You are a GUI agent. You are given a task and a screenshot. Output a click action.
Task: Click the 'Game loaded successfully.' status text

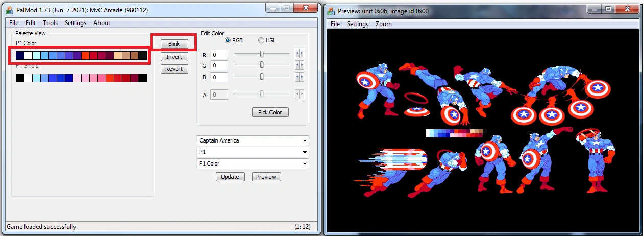tap(42, 226)
